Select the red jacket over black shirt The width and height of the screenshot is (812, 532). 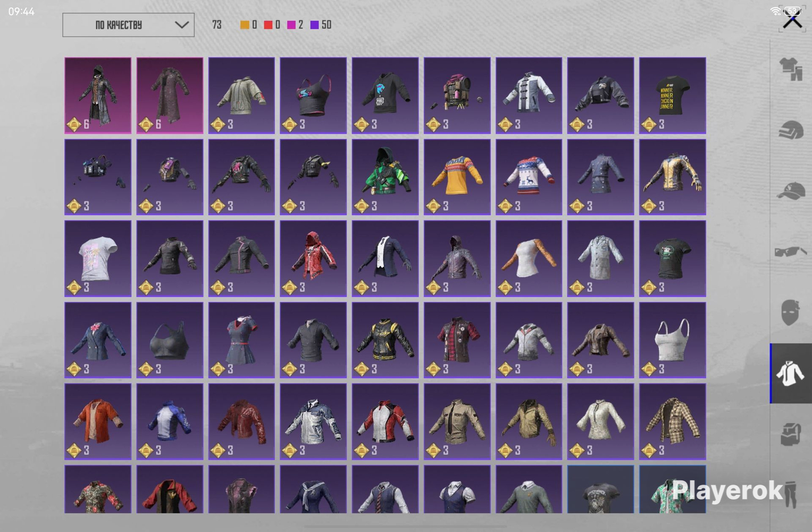coord(170,489)
